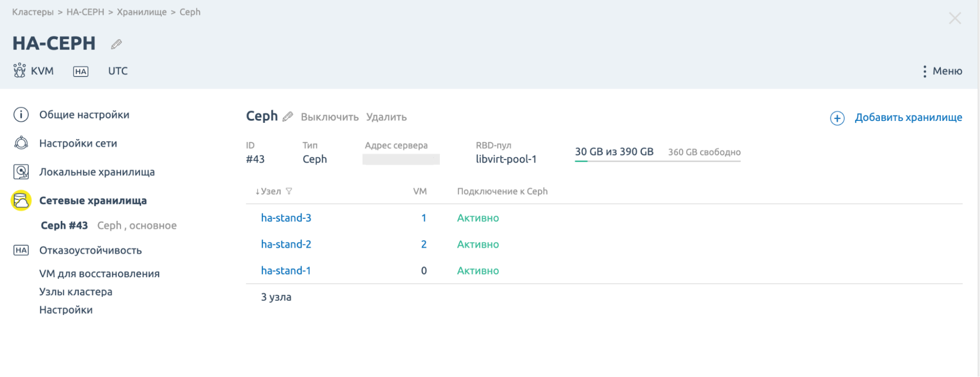Open node ha-stand-2 link
This screenshot has width=980, height=377.
[x=286, y=244]
